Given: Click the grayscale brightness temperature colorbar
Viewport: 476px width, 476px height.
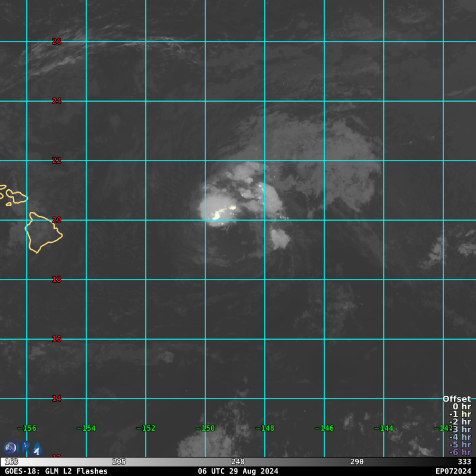Looking at the screenshot, I should tap(238, 462).
